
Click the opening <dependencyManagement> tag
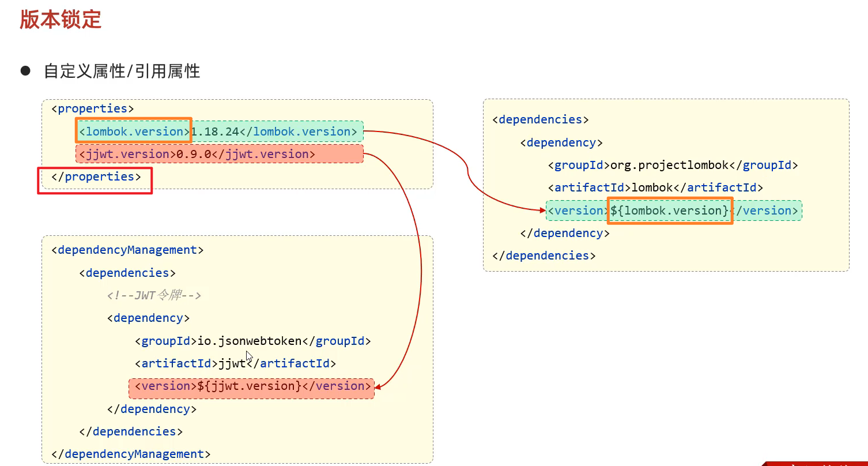pos(127,250)
